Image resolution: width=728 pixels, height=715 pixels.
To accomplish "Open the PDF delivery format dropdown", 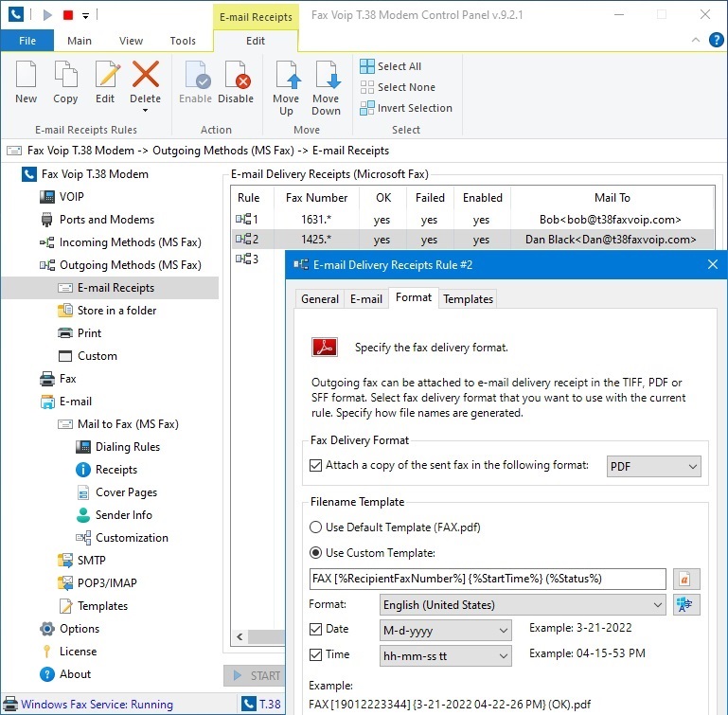I will (654, 467).
